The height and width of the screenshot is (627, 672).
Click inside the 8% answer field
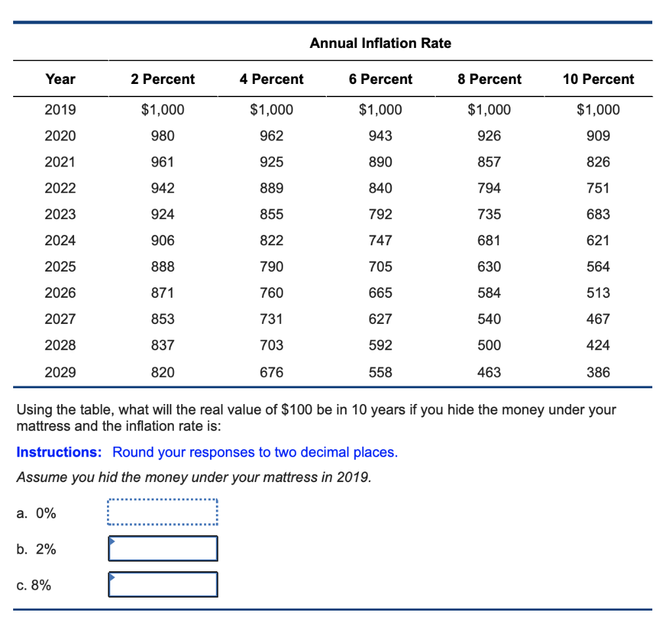(x=162, y=584)
